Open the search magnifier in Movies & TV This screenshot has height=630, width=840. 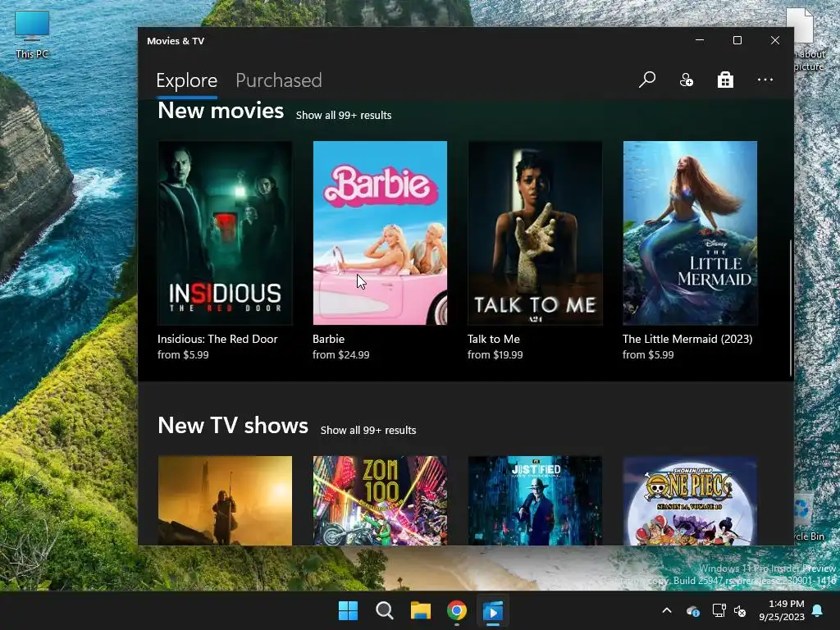tap(647, 80)
